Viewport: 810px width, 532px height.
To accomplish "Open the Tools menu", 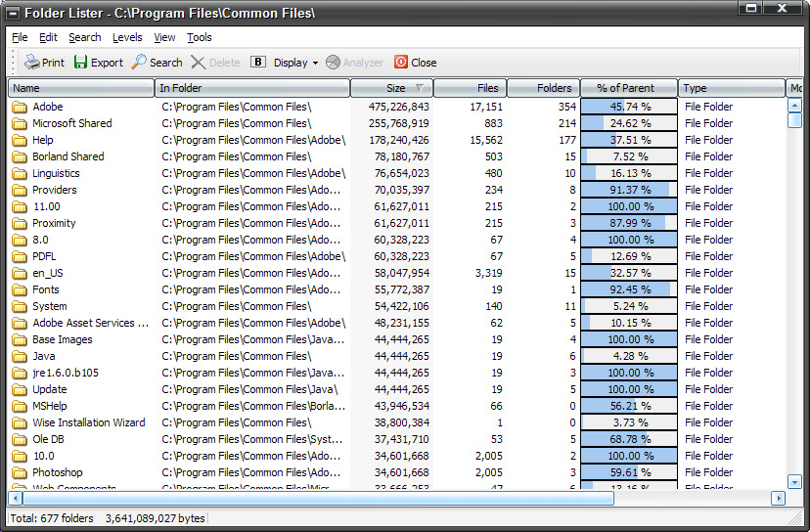I will tap(200, 37).
